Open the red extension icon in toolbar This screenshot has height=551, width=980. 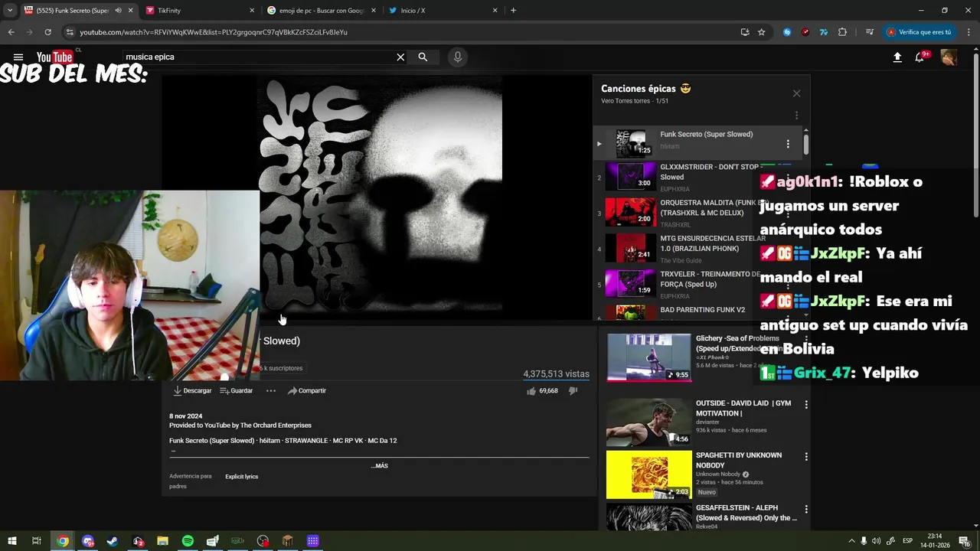(x=805, y=32)
